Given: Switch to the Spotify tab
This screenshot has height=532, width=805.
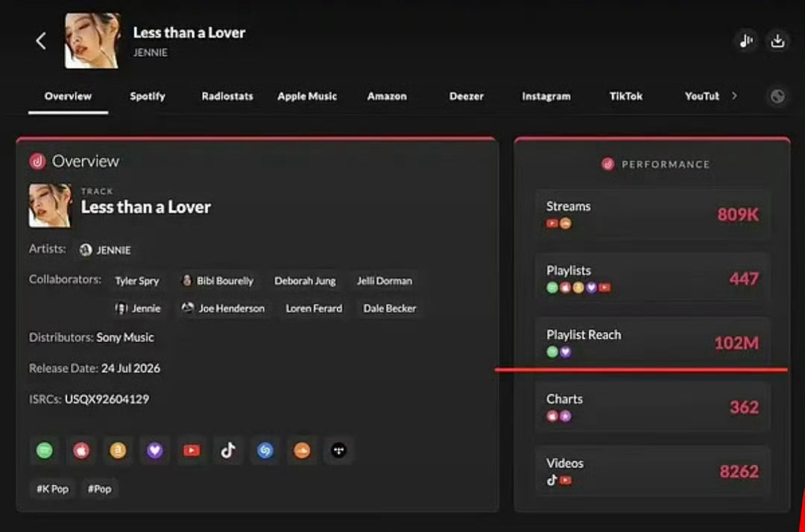Looking at the screenshot, I should 148,96.
